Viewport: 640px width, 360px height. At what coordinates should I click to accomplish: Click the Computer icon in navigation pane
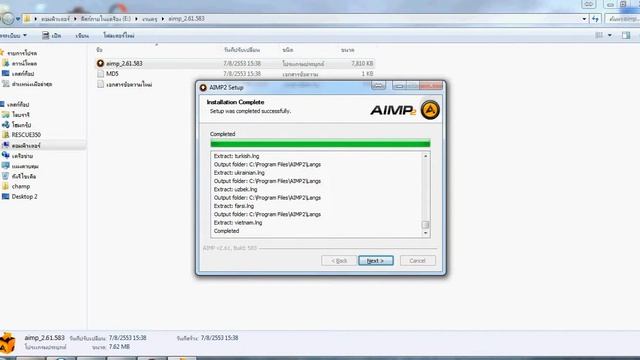click(x=5, y=145)
